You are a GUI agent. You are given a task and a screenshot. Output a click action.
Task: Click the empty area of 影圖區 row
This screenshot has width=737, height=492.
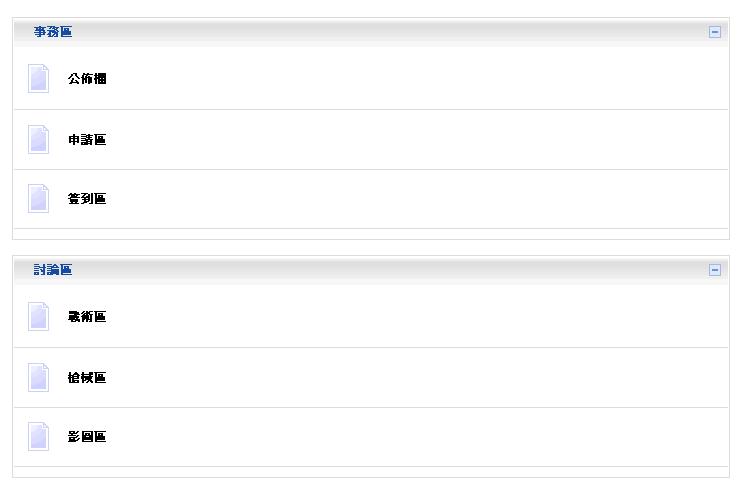[414, 437]
